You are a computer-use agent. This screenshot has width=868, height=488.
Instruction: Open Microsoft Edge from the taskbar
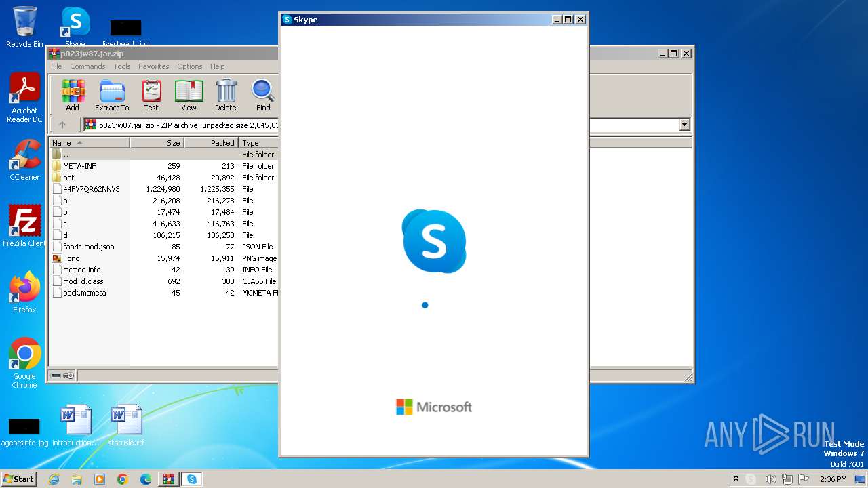(x=146, y=479)
